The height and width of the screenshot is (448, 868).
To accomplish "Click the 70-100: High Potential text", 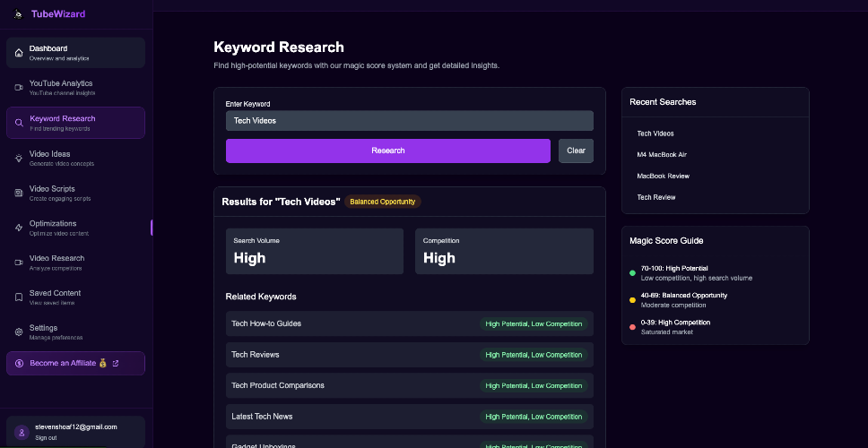I will coord(674,268).
